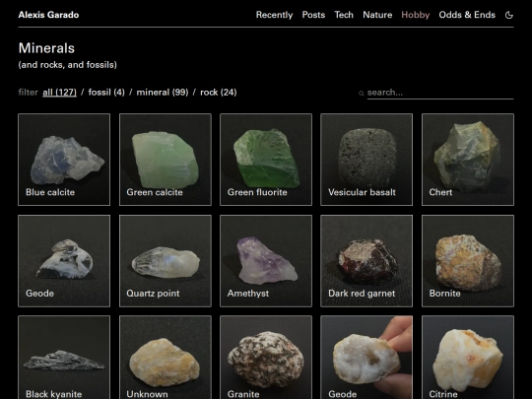This screenshot has height=399, width=532.
Task: Open Green calcite card
Action: click(166, 160)
